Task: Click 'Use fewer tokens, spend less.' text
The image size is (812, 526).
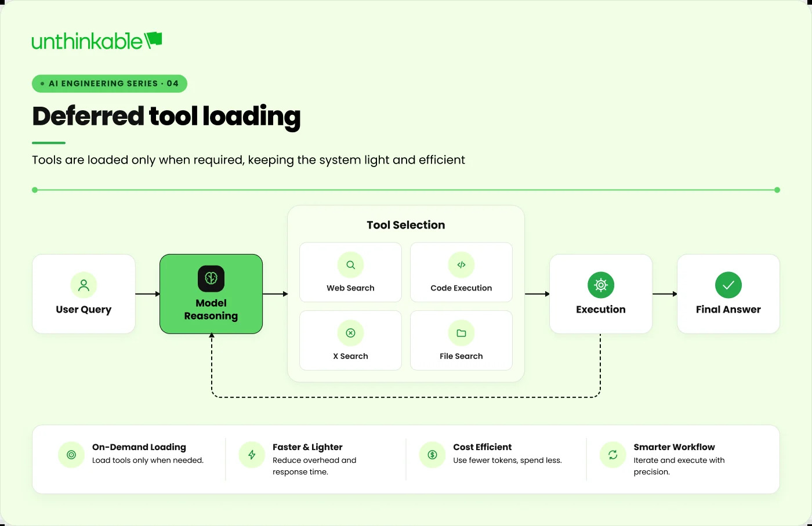Action: click(x=507, y=460)
